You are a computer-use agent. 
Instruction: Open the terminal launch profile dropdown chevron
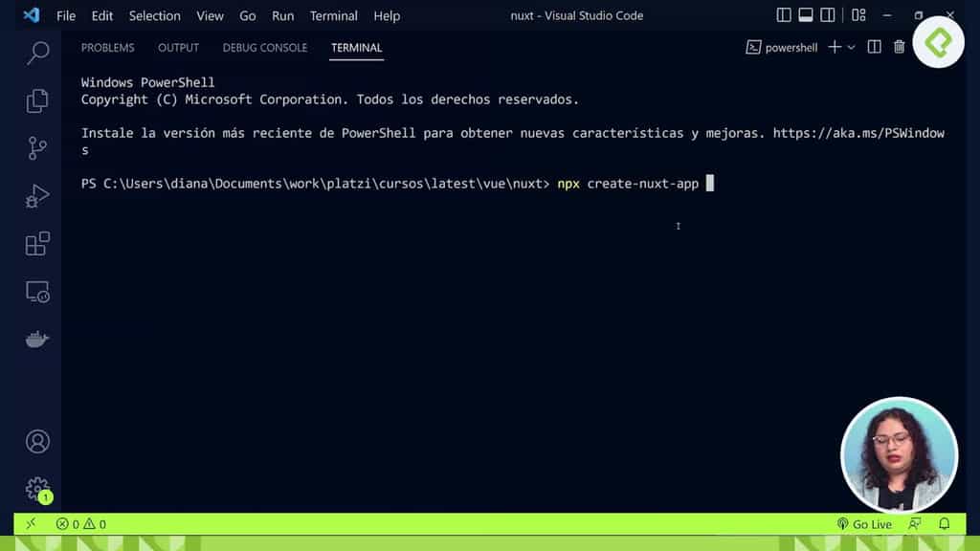click(852, 47)
